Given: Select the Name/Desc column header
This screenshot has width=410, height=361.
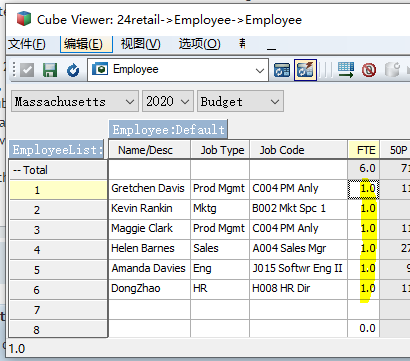Looking at the screenshot, I should (149, 150).
